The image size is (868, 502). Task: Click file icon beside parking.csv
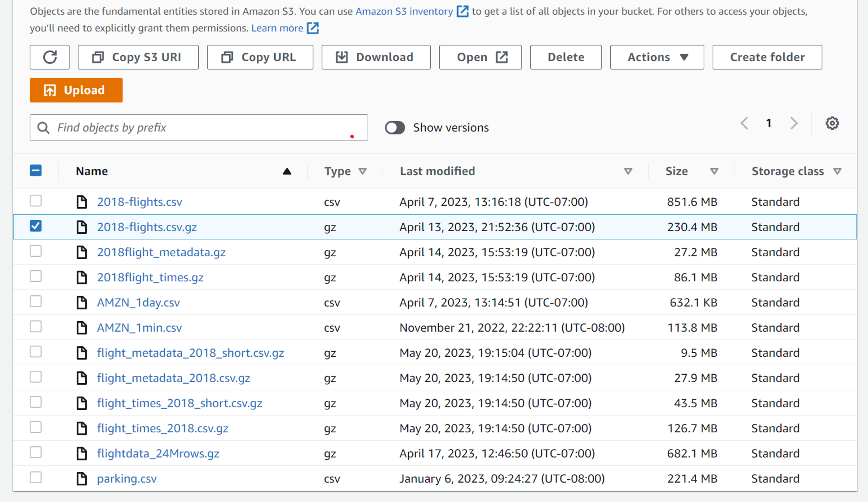pyautogui.click(x=82, y=478)
